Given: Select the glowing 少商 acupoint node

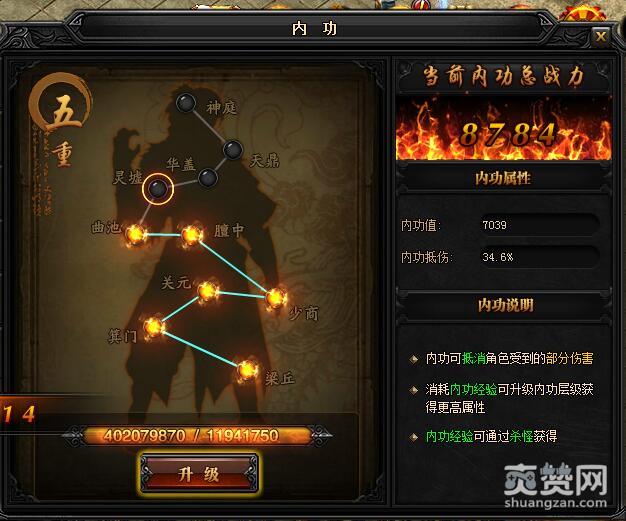Looking at the screenshot, I should [275, 298].
